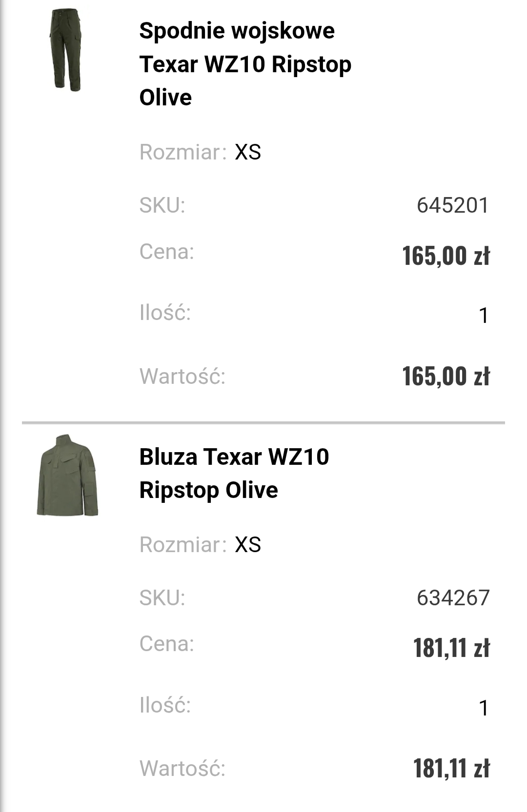The image size is (527, 812).
Task: Click the Rozmiar label under the Bluza
Action: (x=183, y=545)
